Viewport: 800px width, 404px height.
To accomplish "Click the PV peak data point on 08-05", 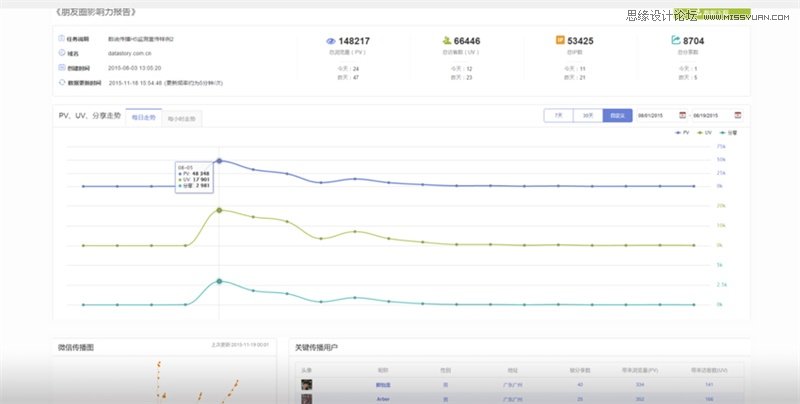I will (219, 161).
